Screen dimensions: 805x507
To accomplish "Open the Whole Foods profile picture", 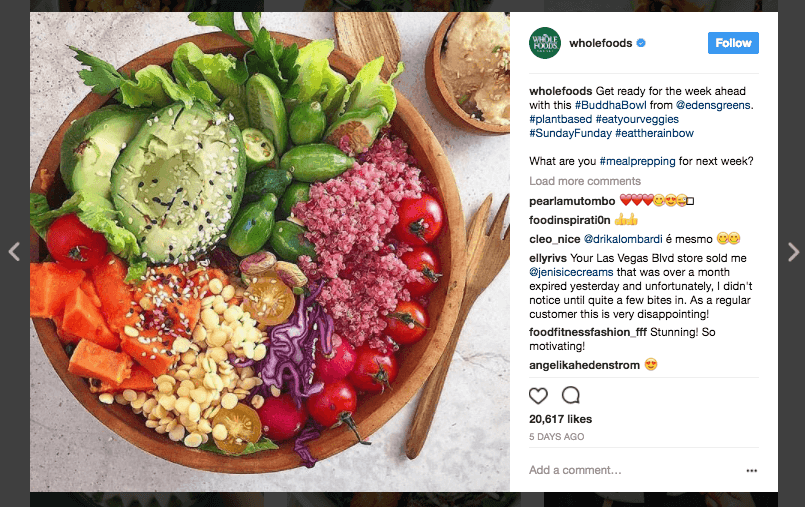I will (545, 43).
